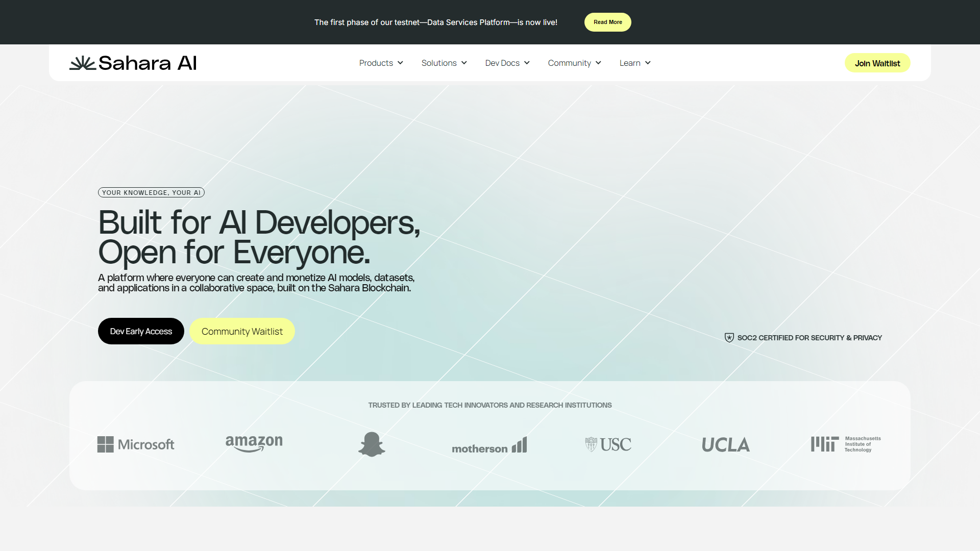Screen dimensions: 980x551
Task: Click the Join Waitlist button
Action: point(877,63)
